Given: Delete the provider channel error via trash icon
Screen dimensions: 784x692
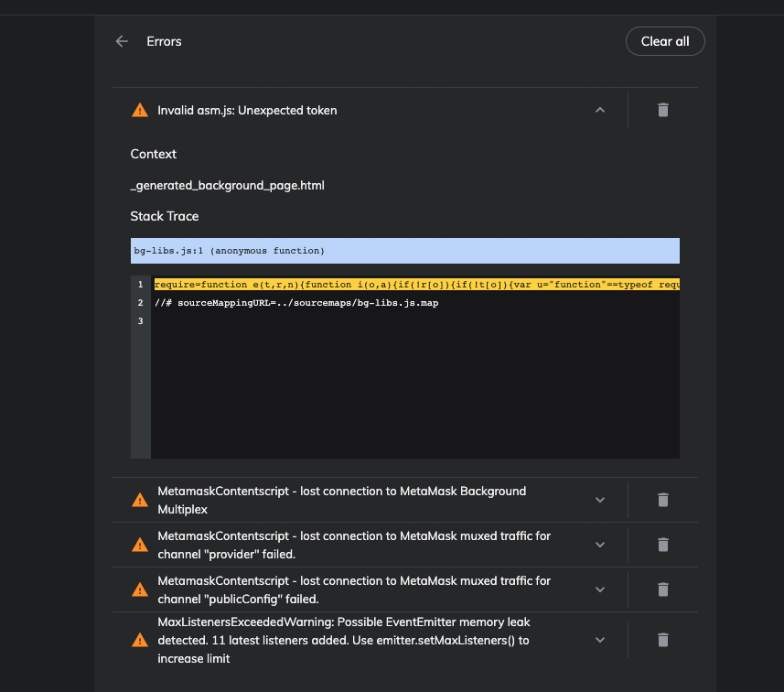Looking at the screenshot, I should pyautogui.click(x=662, y=545).
